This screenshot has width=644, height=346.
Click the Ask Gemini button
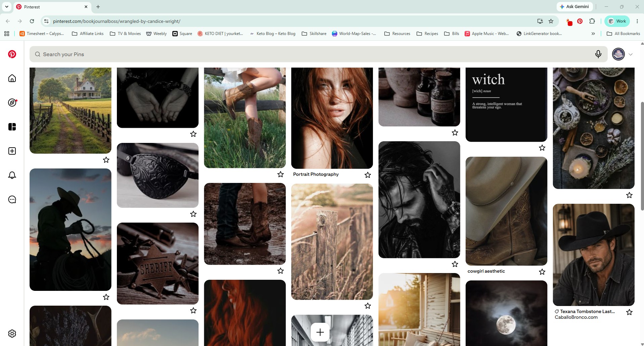[574, 7]
